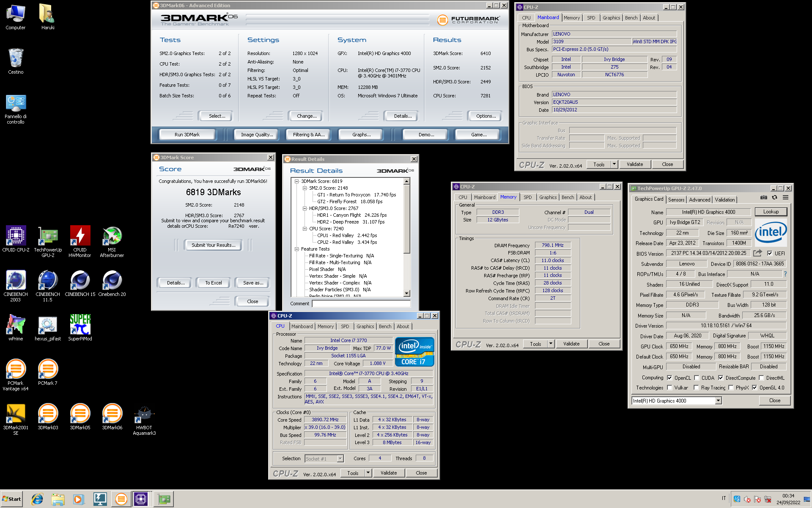Toggle DirectCompute checkbox in GPU-Z
The height and width of the screenshot is (508, 812).
click(x=721, y=378)
